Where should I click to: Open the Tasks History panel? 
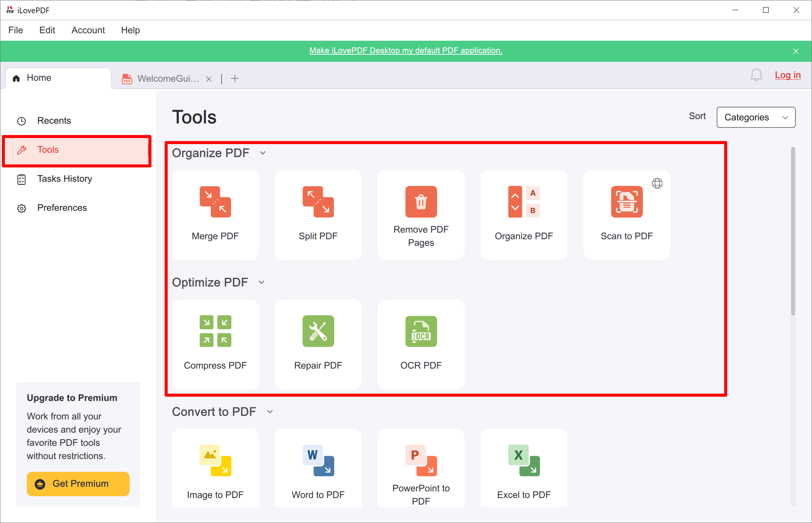click(x=64, y=178)
